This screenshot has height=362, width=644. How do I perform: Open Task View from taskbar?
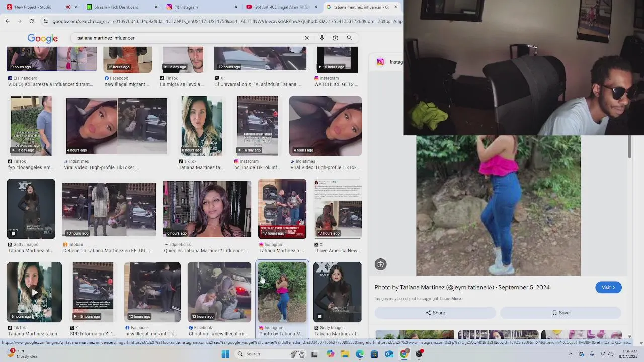click(314, 354)
